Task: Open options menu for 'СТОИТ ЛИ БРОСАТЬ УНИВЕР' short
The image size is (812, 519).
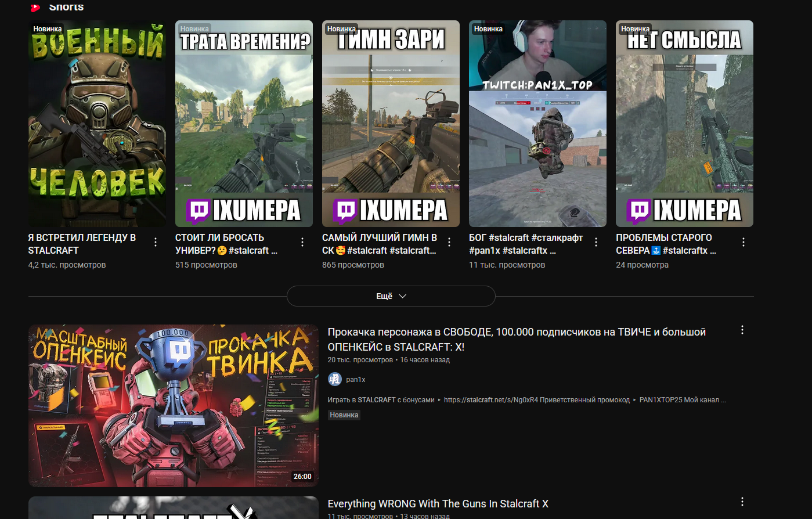Action: (302, 242)
